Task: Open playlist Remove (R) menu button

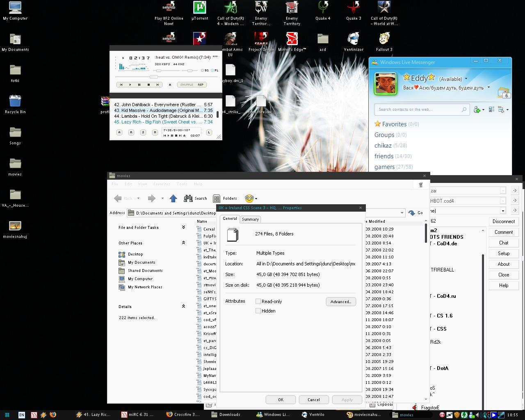Action: (x=131, y=132)
